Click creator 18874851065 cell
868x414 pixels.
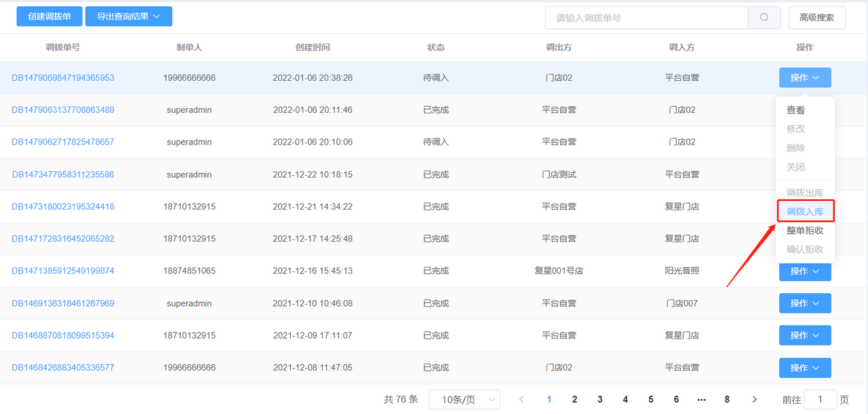[189, 271]
